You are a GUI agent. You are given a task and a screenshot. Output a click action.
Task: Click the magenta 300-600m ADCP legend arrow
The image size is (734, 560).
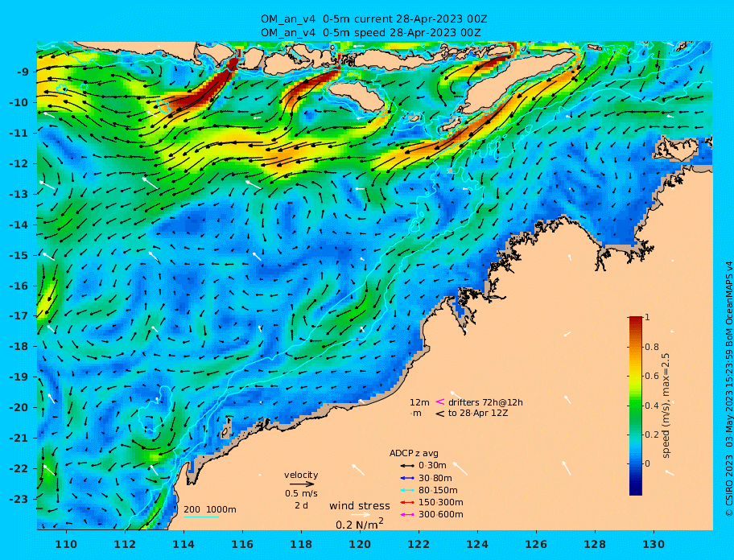pyautogui.click(x=407, y=515)
